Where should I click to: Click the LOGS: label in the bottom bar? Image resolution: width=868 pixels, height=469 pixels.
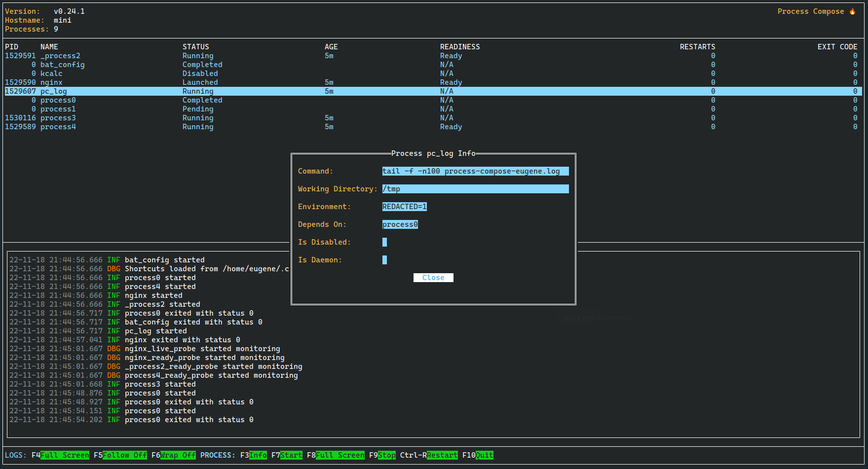(16, 455)
